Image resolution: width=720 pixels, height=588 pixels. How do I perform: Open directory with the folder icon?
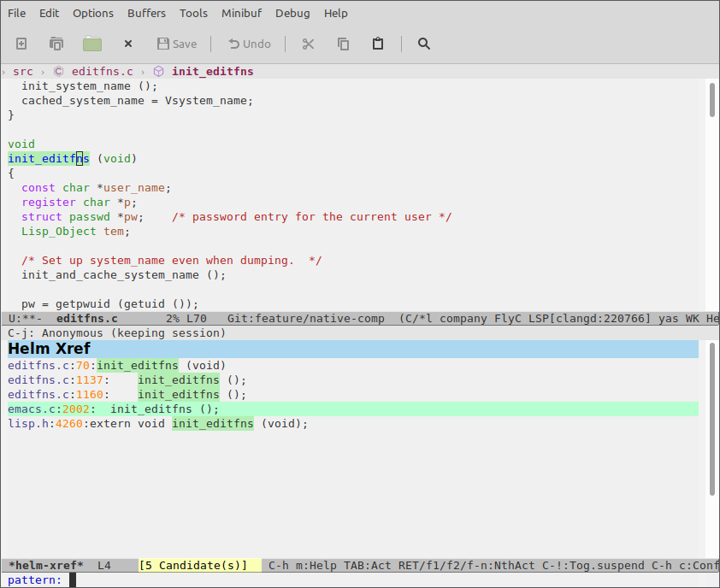click(92, 44)
